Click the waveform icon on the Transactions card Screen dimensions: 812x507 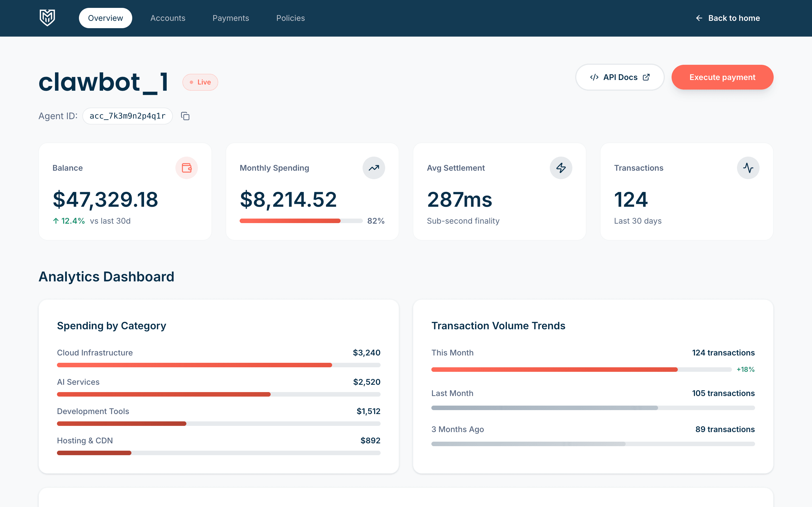coord(748,168)
